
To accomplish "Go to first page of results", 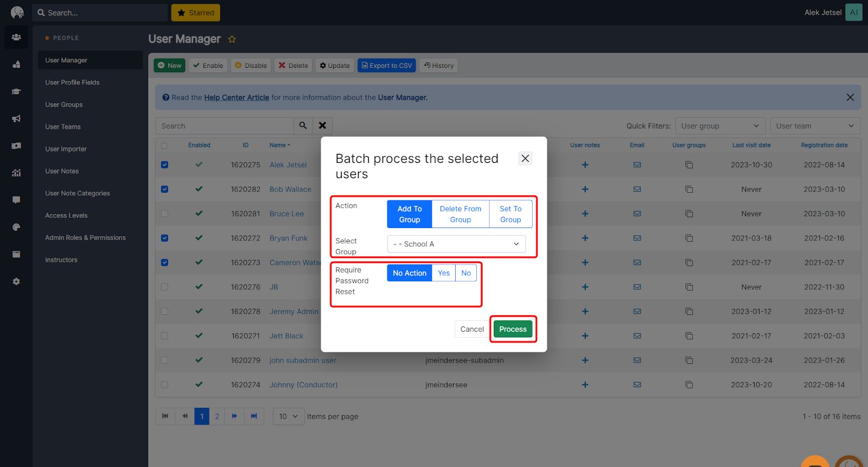I will click(165, 416).
